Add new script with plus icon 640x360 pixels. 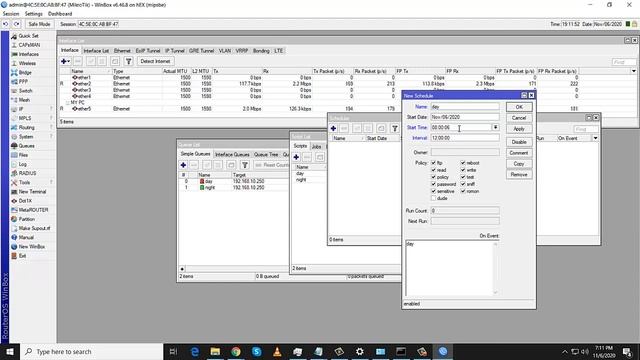tap(296, 157)
